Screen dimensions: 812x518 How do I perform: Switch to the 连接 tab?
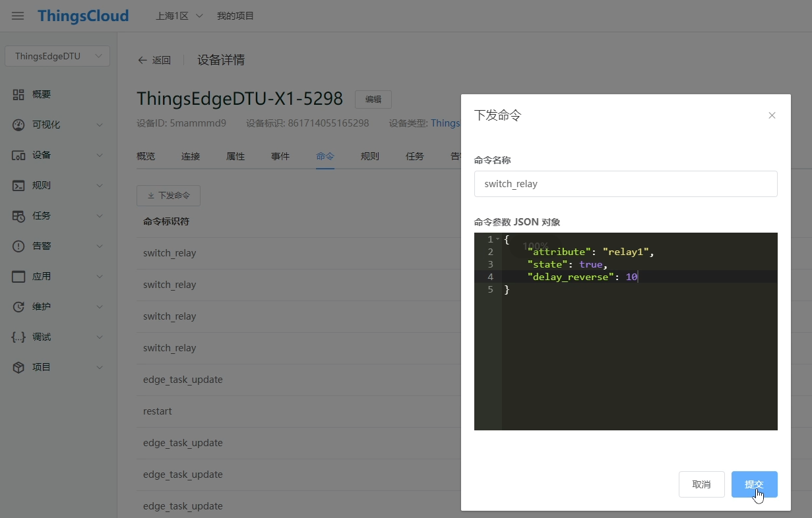tap(191, 156)
